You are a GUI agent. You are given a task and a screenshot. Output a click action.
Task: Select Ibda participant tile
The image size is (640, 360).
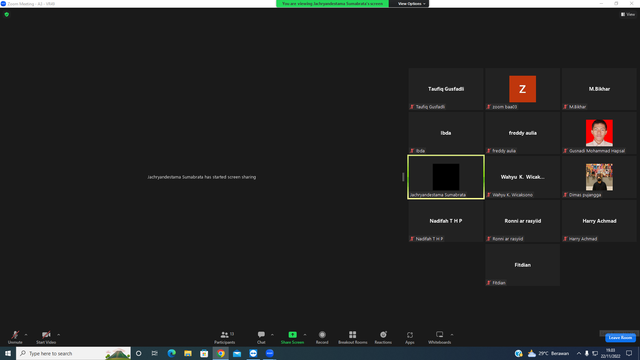(x=446, y=133)
